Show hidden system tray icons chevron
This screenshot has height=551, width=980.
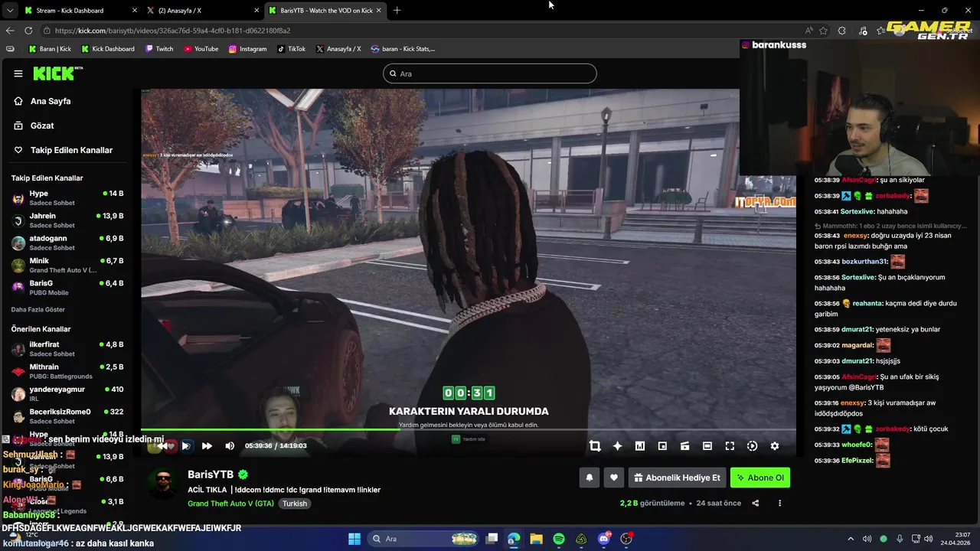coord(850,539)
